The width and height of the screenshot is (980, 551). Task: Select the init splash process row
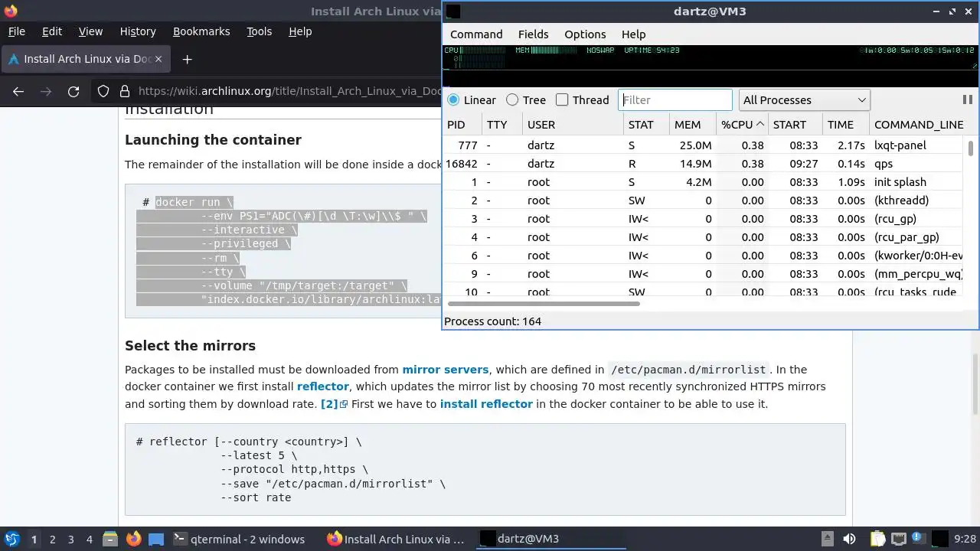703,182
